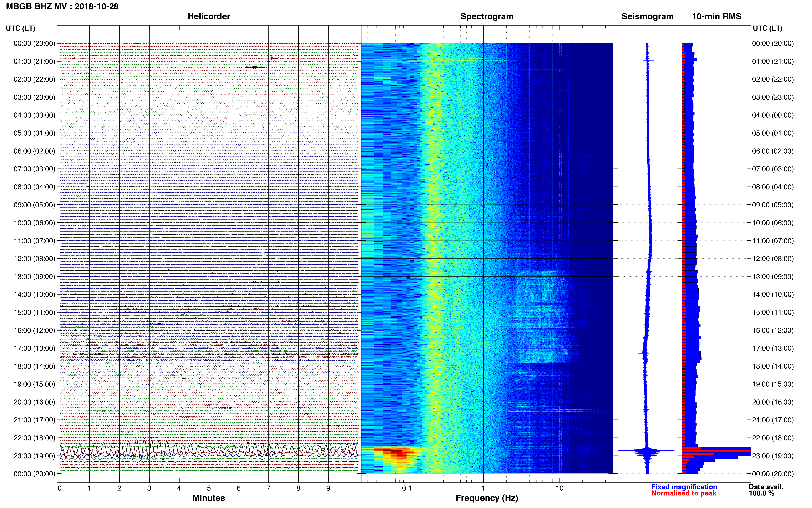Click the '10-min RMS' panel heading
The image size is (812, 508).
pyautogui.click(x=716, y=16)
